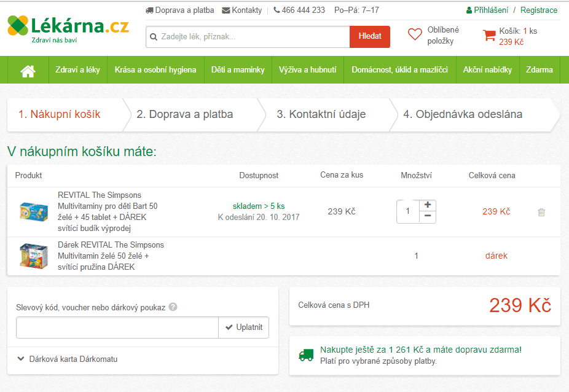This screenshot has width=569, height=392.
Task: Open Výživa a hubnutí menu
Action: pyautogui.click(x=307, y=69)
